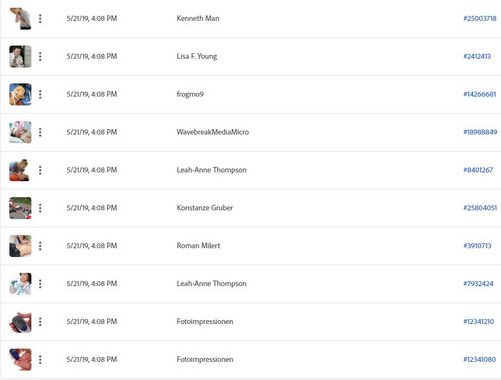Open the three-dot menu for WavebreakMediaMicro
The image size is (501, 380).
[40, 132]
